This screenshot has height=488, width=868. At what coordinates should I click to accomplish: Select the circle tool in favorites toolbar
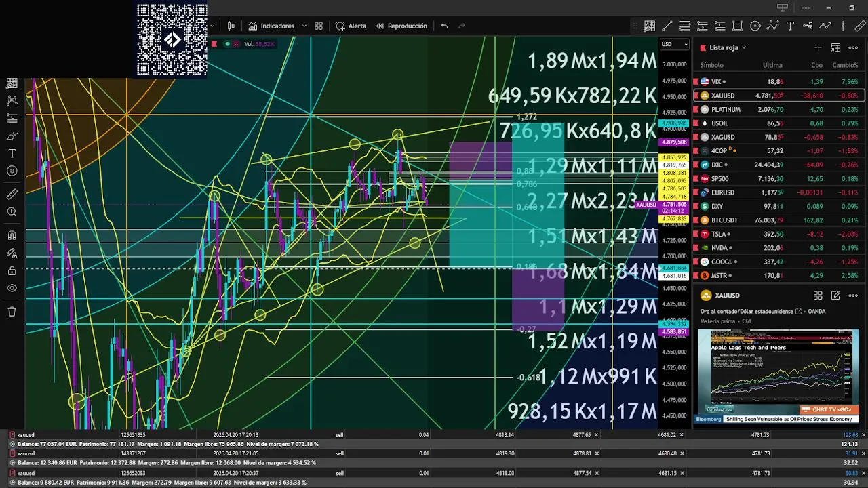[755, 26]
